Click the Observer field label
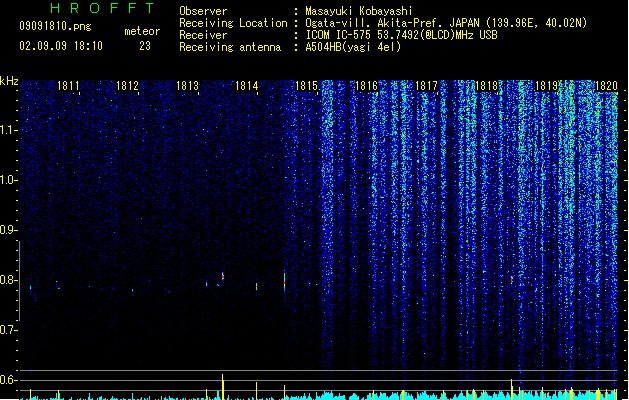The width and height of the screenshot is (629, 400). coord(203,11)
